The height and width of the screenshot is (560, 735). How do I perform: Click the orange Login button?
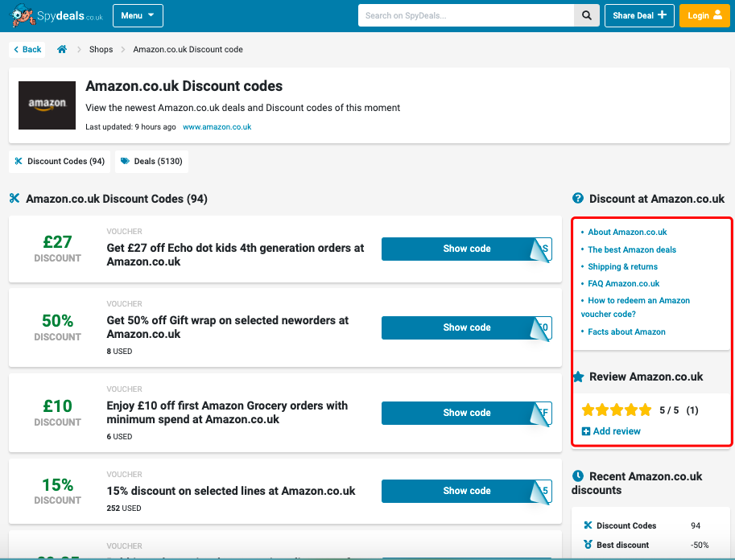pyautogui.click(x=704, y=15)
